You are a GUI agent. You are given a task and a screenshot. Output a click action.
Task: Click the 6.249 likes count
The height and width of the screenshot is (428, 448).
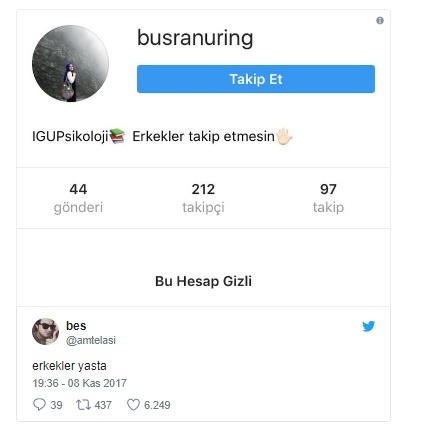pyautogui.click(x=157, y=405)
